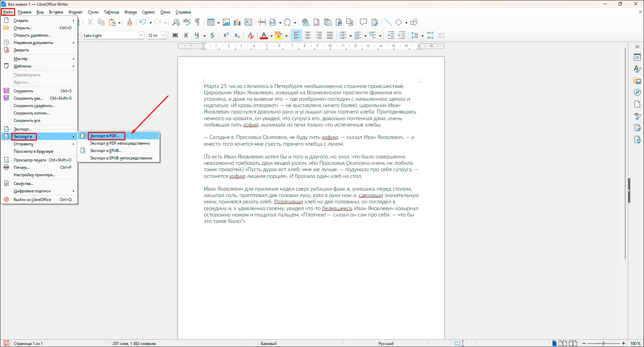Viewport: 644px width, 347px height.
Task: Click the Insert Page Break icon
Action: coord(262,22)
